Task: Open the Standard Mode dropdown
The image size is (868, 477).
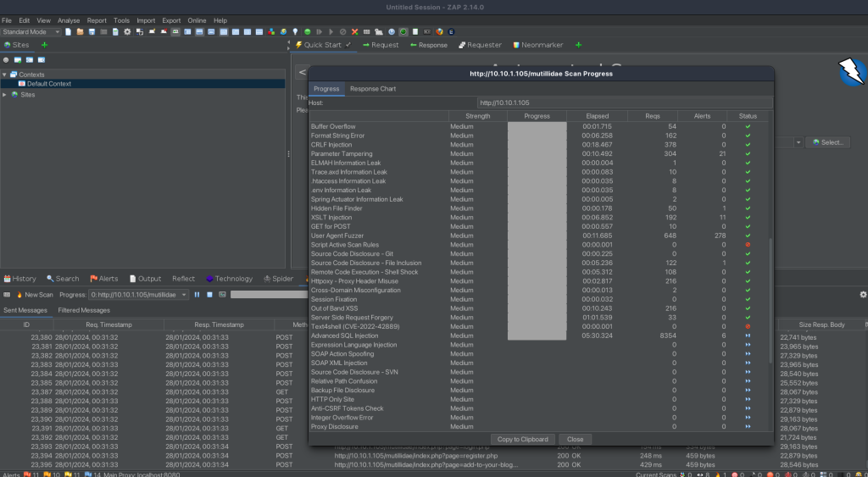Action: 32,32
